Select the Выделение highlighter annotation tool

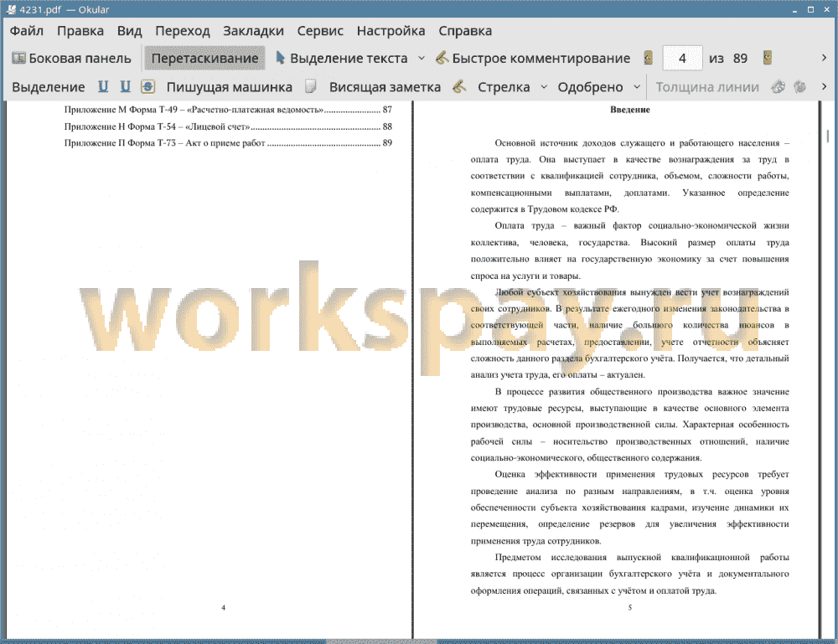(x=48, y=87)
